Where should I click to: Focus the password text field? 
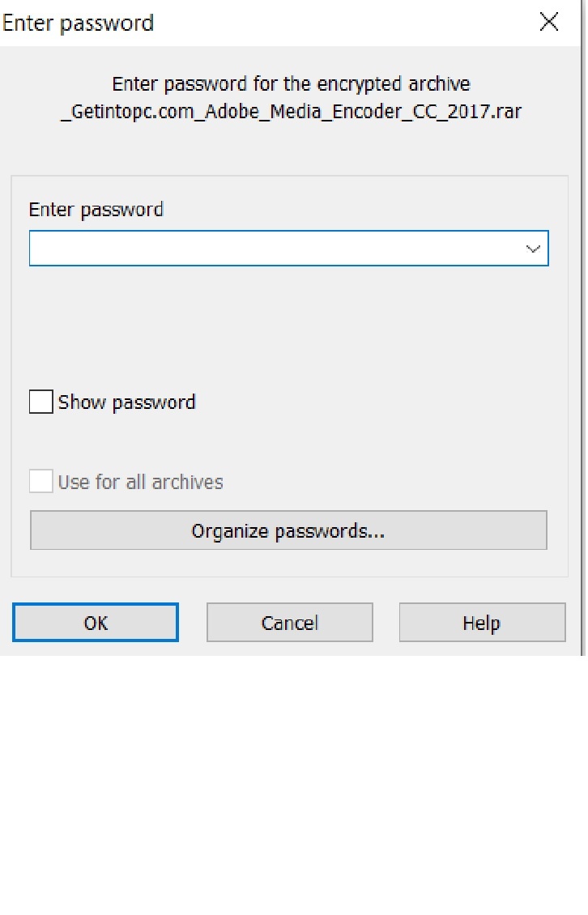coord(288,249)
